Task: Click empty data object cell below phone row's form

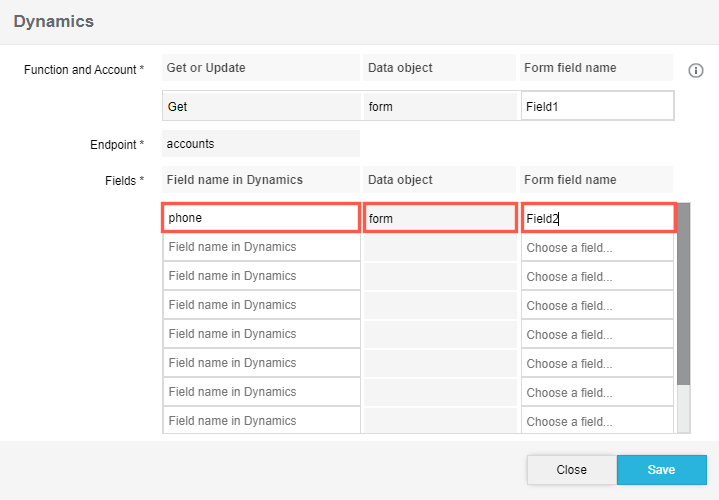Action: click(440, 247)
